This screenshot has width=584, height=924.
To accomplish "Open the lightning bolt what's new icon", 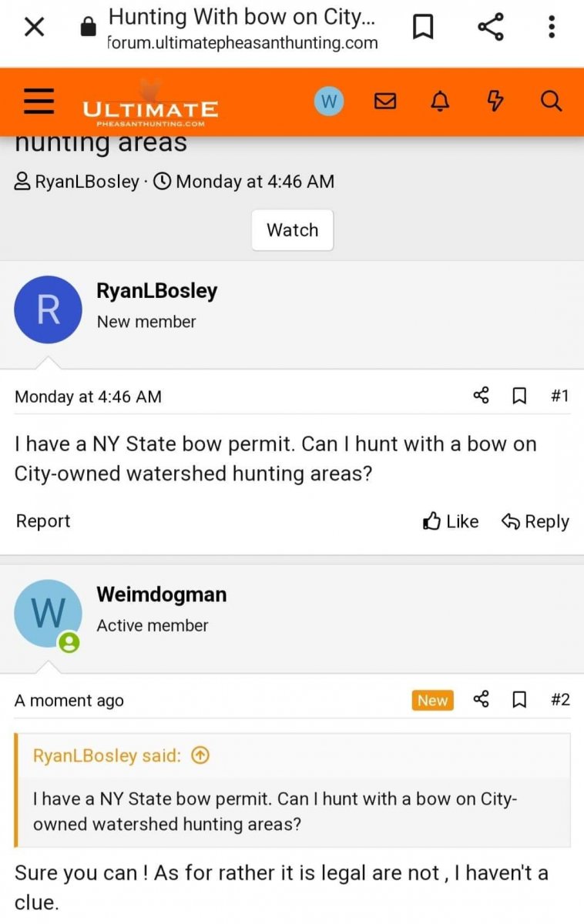I will pyautogui.click(x=495, y=101).
